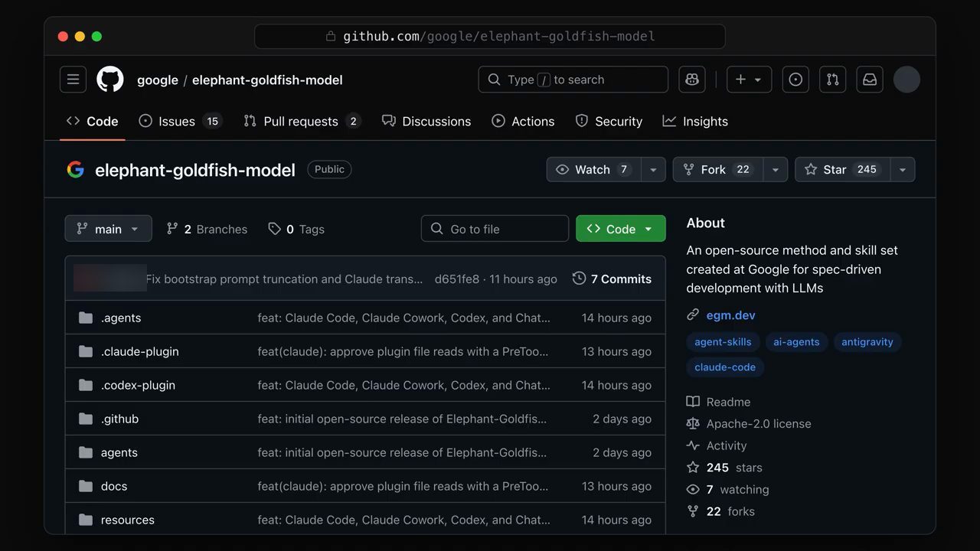Focus the 'Go to file' search field
980x551 pixels.
[x=495, y=229]
